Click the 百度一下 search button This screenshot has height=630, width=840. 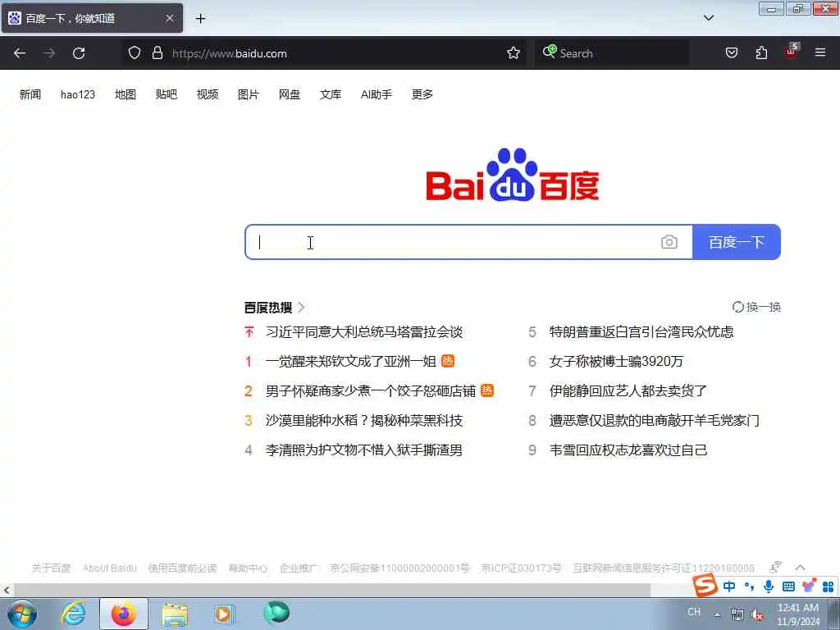pos(737,242)
